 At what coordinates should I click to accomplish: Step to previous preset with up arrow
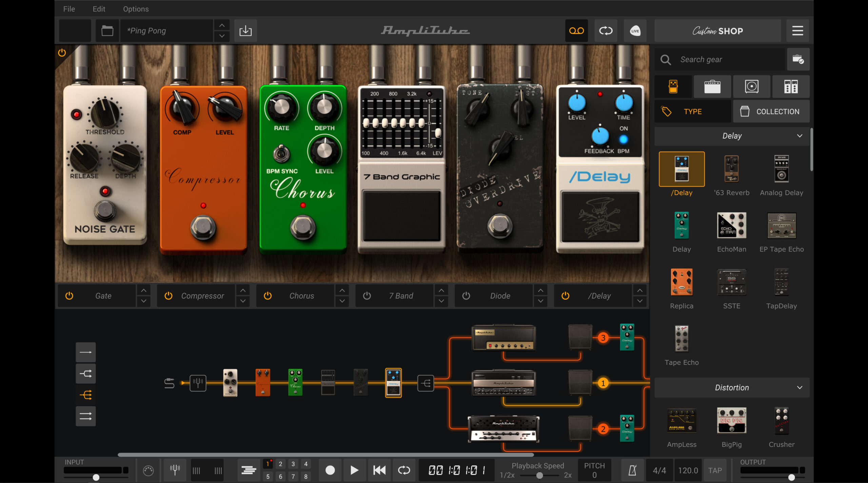point(222,25)
